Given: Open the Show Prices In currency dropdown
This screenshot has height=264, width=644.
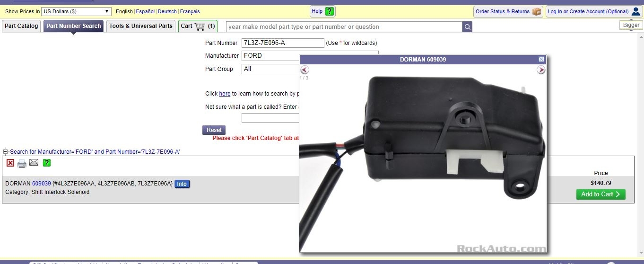Looking at the screenshot, I should [76, 11].
